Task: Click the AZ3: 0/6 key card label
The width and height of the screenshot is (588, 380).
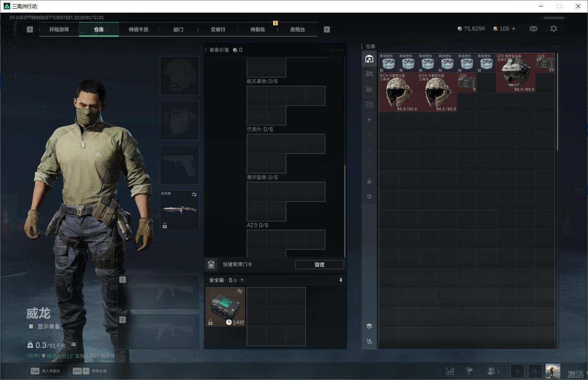Action: (x=257, y=225)
